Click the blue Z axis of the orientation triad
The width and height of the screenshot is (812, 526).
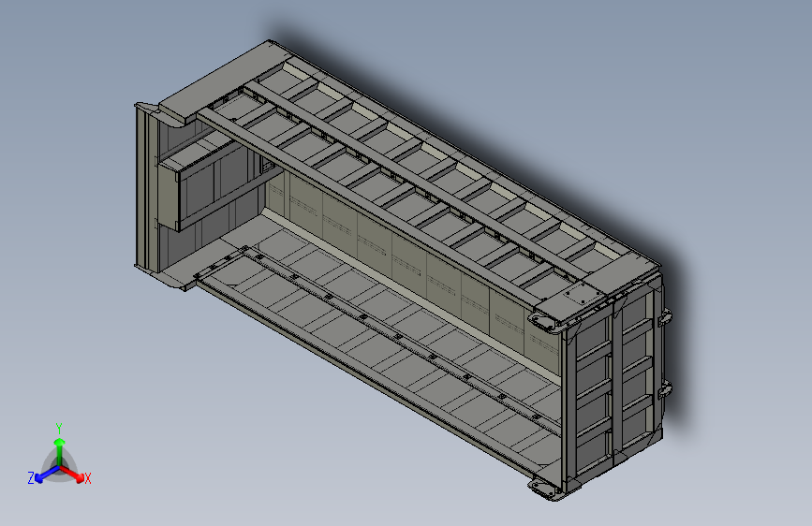pos(43,475)
